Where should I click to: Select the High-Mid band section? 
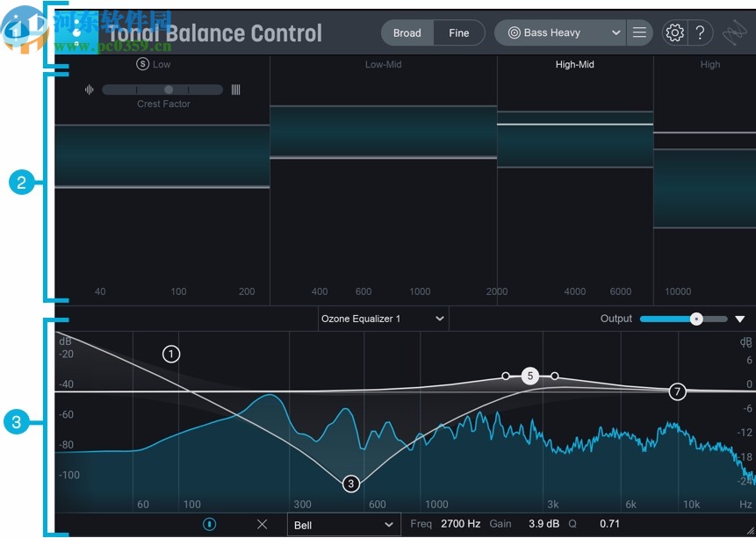(x=574, y=64)
